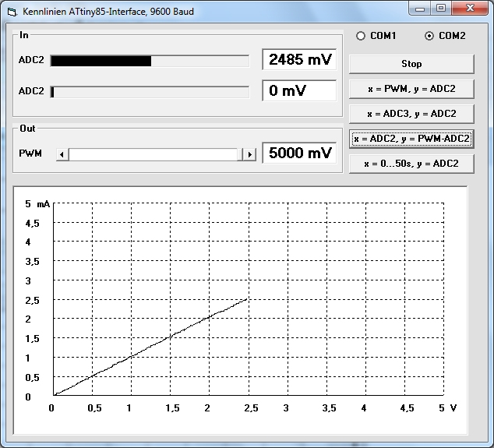The image size is (494, 448).
Task: Run the x = ADC3, y = ADC2 plot
Action: click(411, 114)
